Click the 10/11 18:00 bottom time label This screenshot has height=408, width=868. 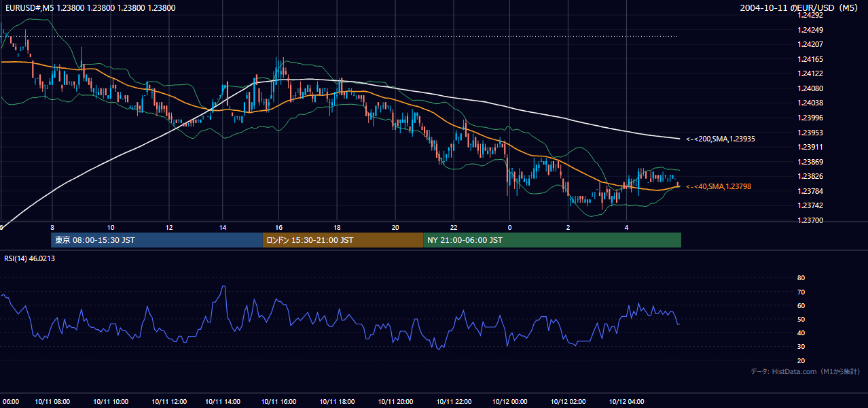click(x=337, y=402)
